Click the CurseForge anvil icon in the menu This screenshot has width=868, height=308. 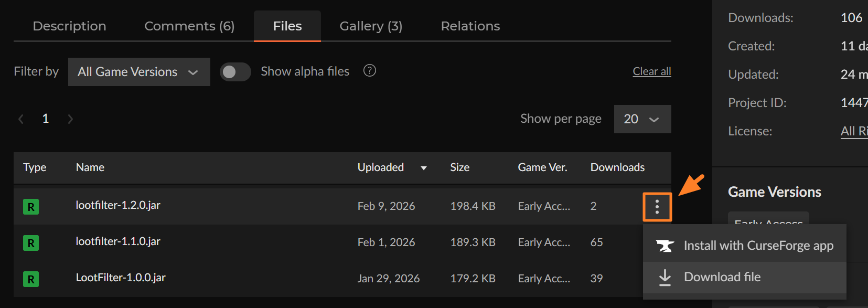point(665,246)
